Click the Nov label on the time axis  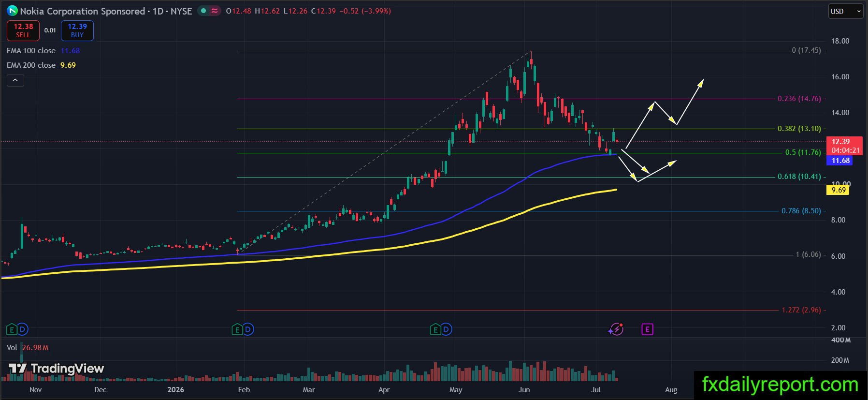(x=36, y=390)
